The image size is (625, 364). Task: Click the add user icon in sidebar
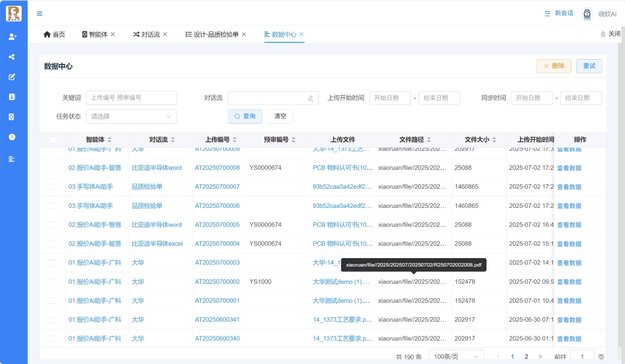click(12, 36)
